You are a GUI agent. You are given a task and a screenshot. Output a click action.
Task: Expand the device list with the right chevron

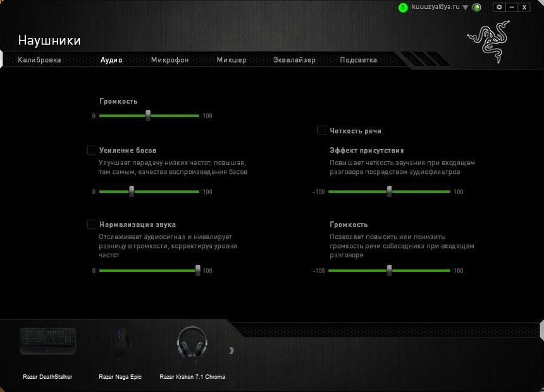pyautogui.click(x=232, y=349)
